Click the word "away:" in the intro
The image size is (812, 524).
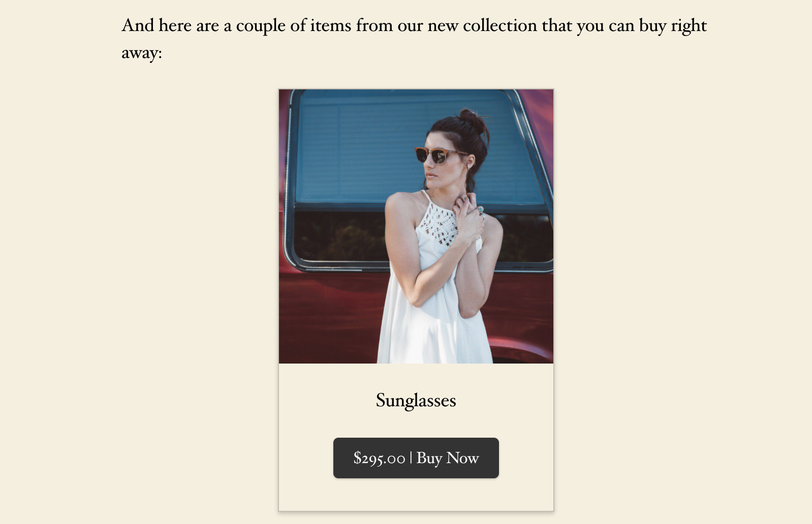pyautogui.click(x=141, y=53)
